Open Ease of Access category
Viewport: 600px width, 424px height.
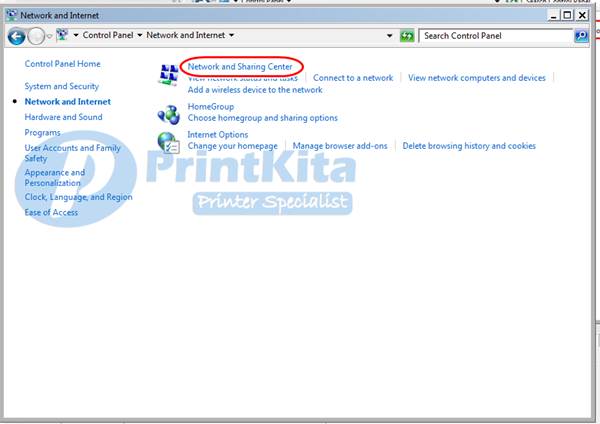(51, 212)
